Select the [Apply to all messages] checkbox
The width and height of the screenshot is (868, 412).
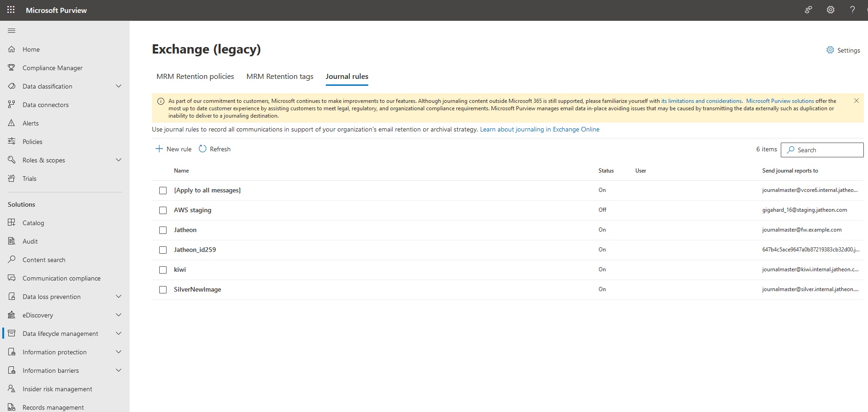tap(163, 191)
